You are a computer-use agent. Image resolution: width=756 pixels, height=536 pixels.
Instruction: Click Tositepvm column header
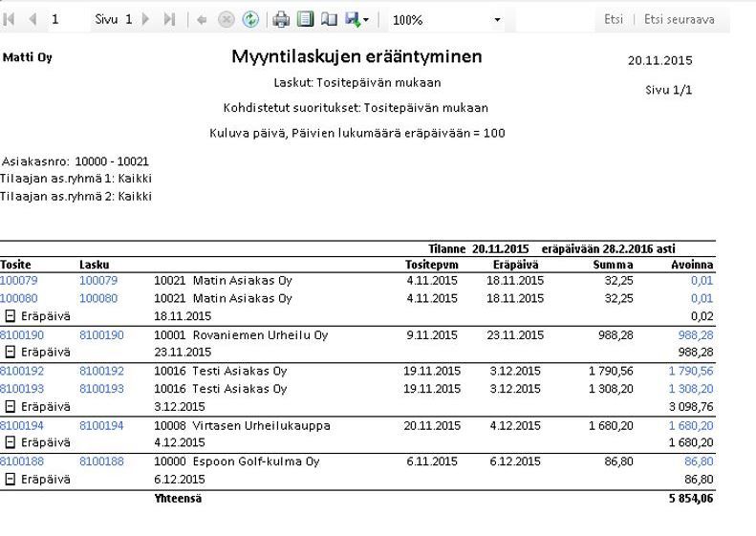point(431,265)
